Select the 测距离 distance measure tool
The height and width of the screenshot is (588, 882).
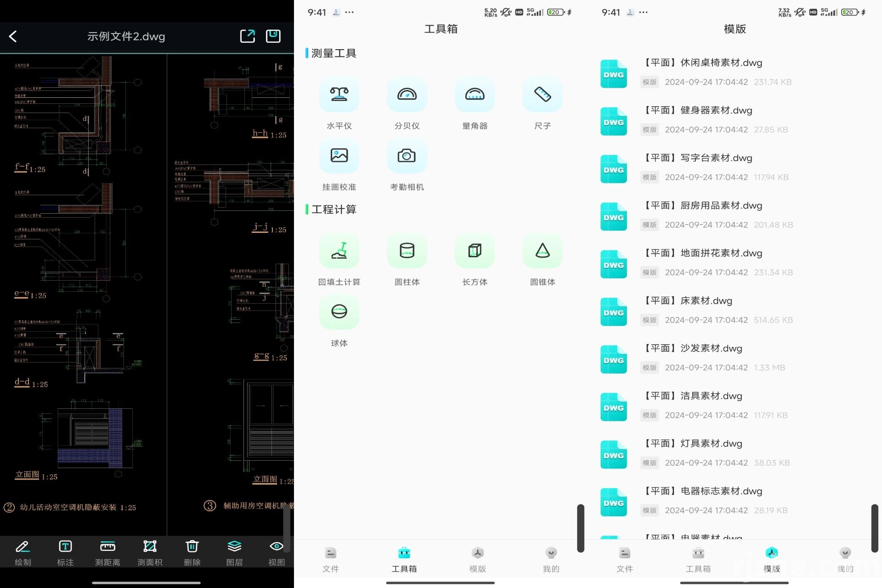pyautogui.click(x=107, y=553)
